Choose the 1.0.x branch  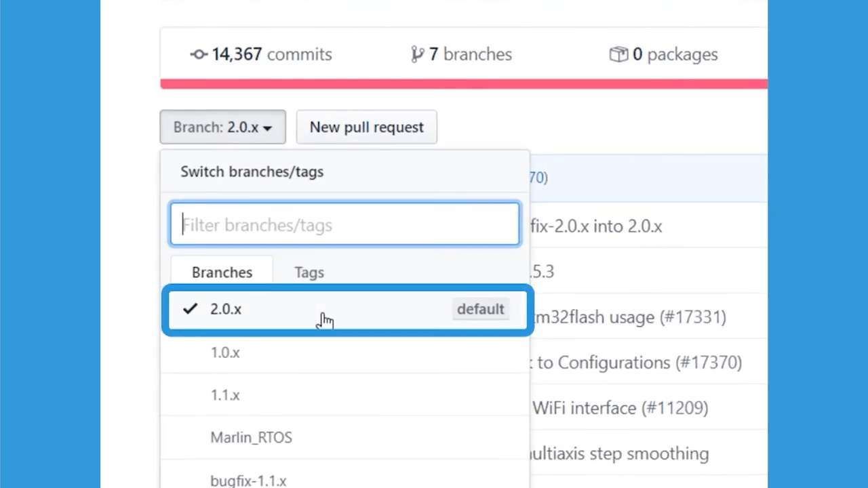click(x=344, y=352)
